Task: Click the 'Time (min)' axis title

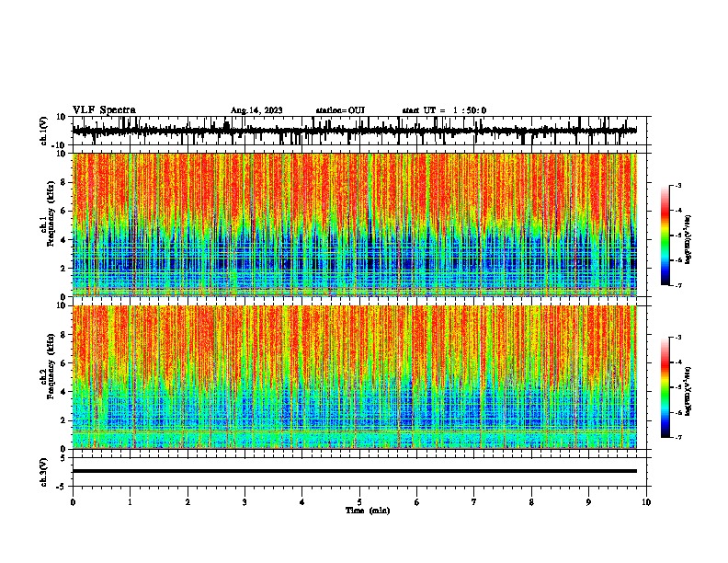Action: click(368, 511)
